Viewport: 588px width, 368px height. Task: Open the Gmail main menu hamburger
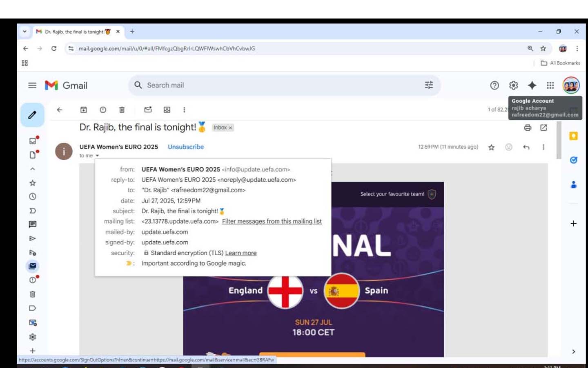click(x=32, y=85)
